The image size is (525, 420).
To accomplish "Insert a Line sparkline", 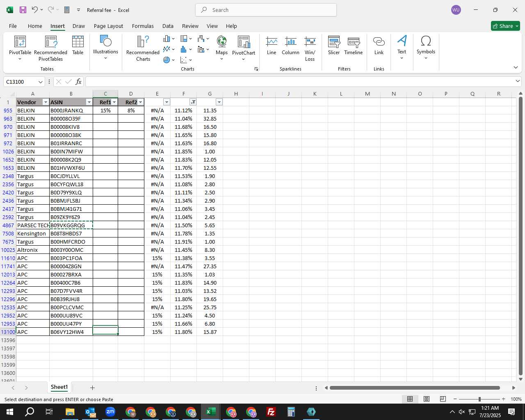I will pos(272,45).
